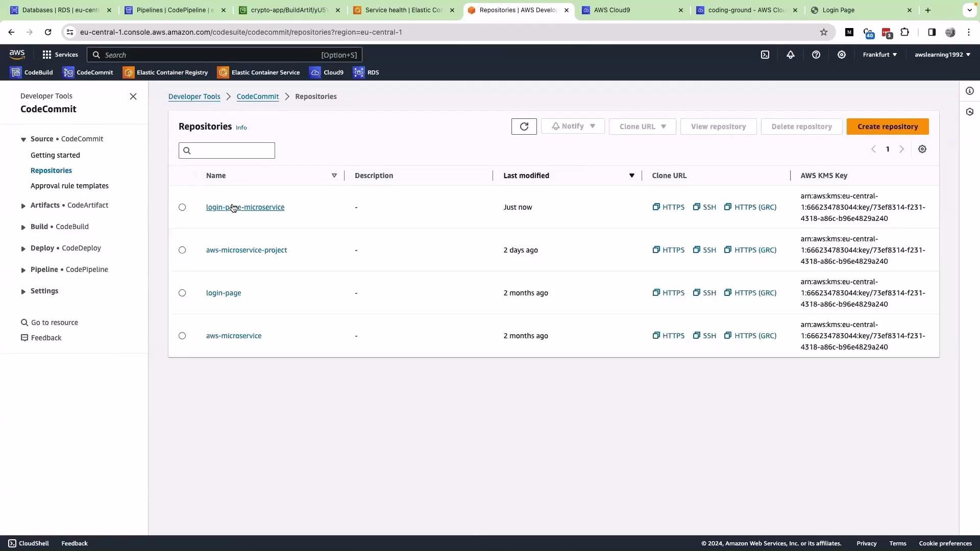Copy HTTPS (GRC) clone URL for login-page
Viewport: 980px width, 551px height.
click(x=750, y=293)
